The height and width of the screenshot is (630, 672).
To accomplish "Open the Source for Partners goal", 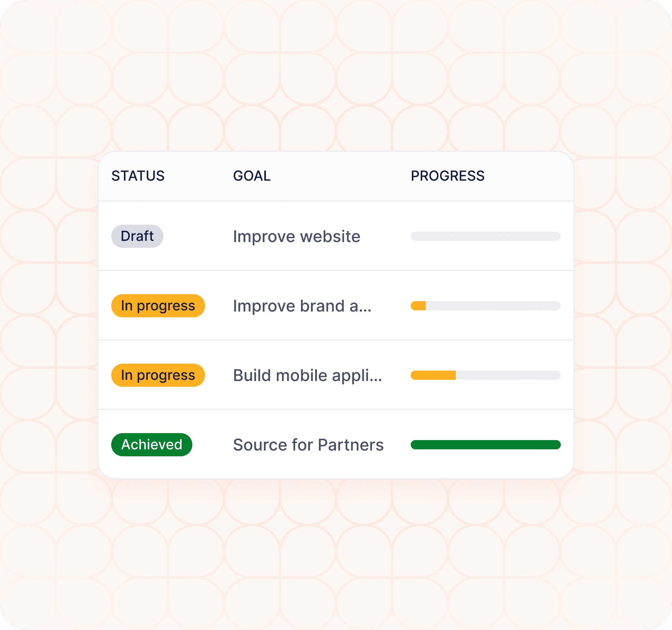I will click(x=308, y=445).
